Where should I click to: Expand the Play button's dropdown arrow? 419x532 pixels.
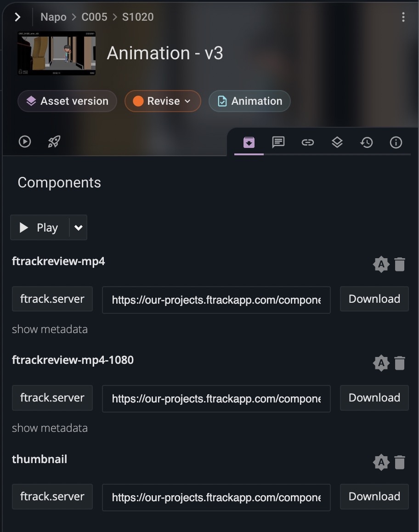pyautogui.click(x=78, y=227)
